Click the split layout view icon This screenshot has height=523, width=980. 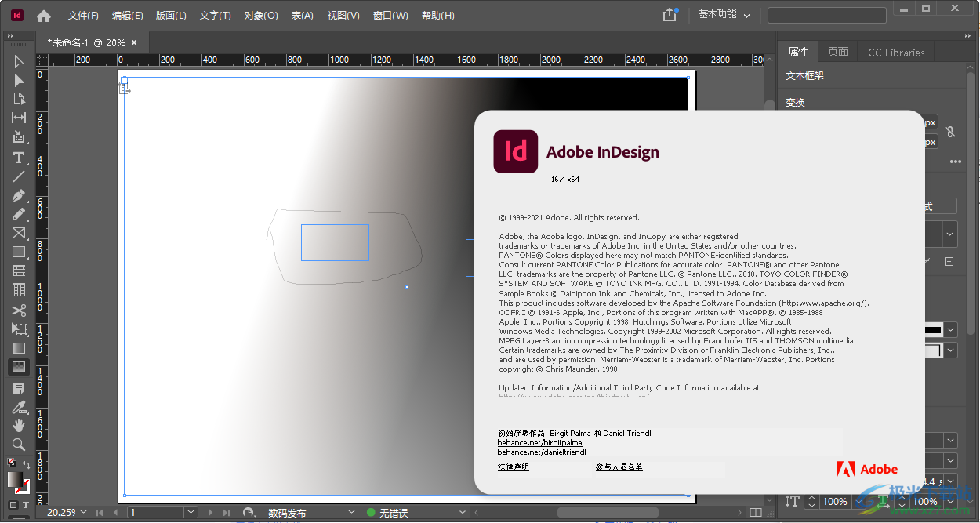pyautogui.click(x=756, y=512)
